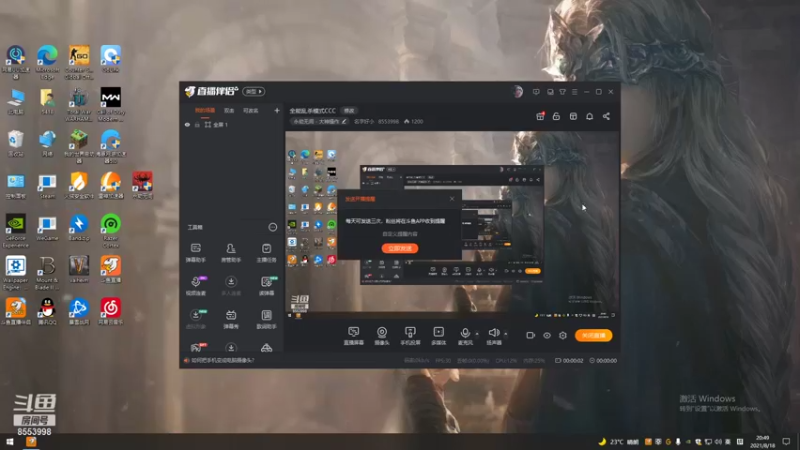The height and width of the screenshot is (450, 800).
Task: Open the 弹幕助手 danmaku assistant tool
Action: click(x=195, y=253)
